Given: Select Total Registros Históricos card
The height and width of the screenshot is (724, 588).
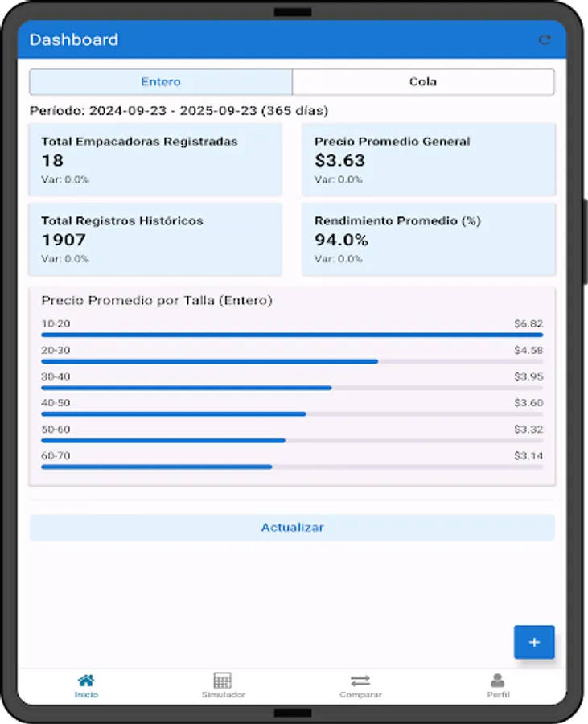Looking at the screenshot, I should click(x=155, y=239).
